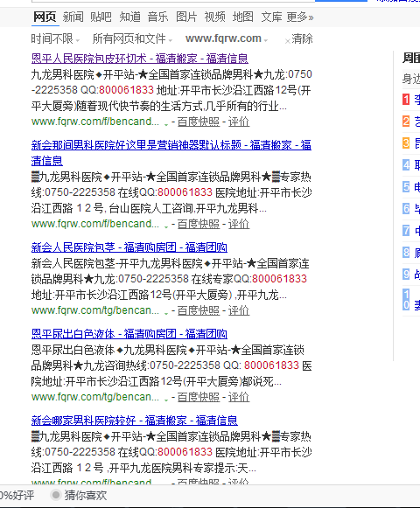Click the rank 9 badge in sidebar list

tap(406, 274)
